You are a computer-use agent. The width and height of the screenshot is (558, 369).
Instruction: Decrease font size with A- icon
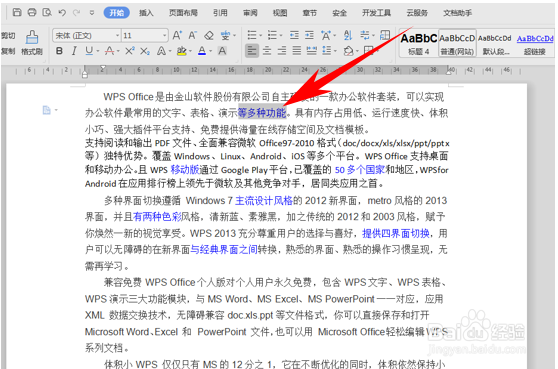(x=193, y=35)
